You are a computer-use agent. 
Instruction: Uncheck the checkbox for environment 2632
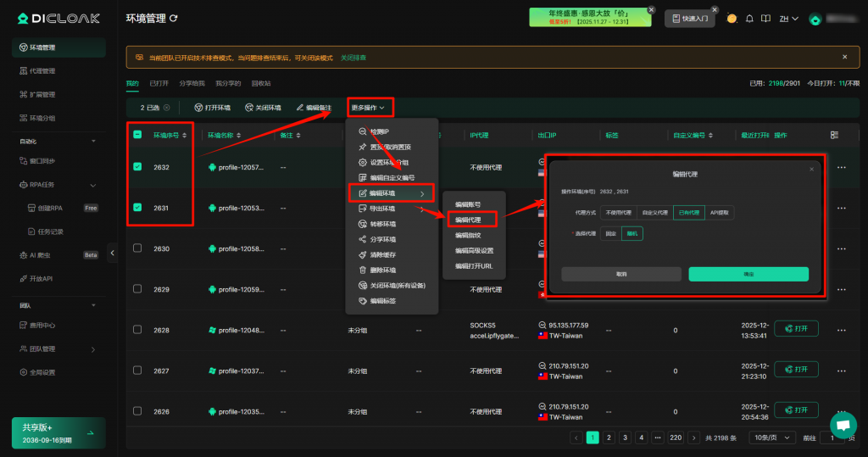point(137,167)
